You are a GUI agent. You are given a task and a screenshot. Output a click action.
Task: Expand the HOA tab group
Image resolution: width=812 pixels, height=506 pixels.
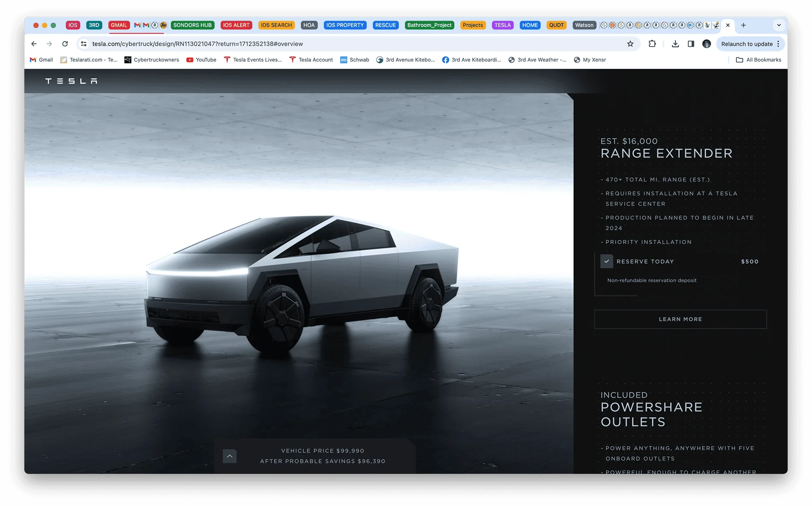pyautogui.click(x=309, y=25)
